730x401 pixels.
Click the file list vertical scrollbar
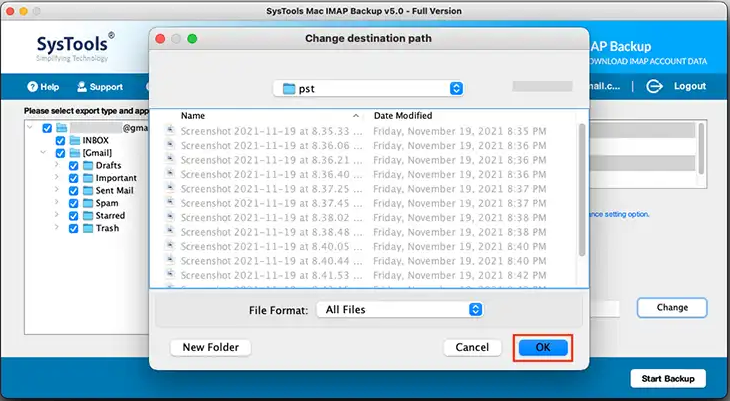(582, 190)
